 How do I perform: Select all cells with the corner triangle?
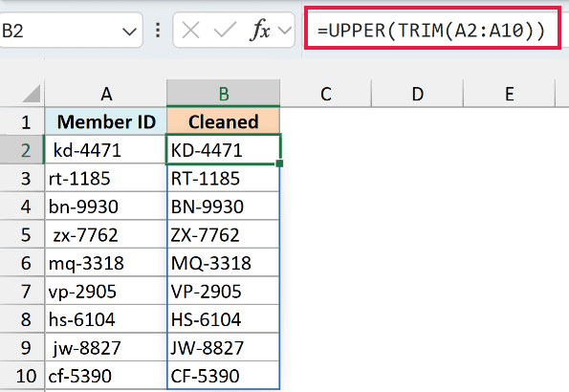31,94
